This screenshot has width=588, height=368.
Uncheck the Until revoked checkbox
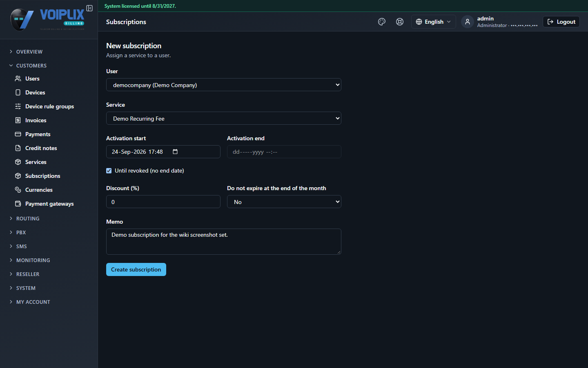point(109,171)
